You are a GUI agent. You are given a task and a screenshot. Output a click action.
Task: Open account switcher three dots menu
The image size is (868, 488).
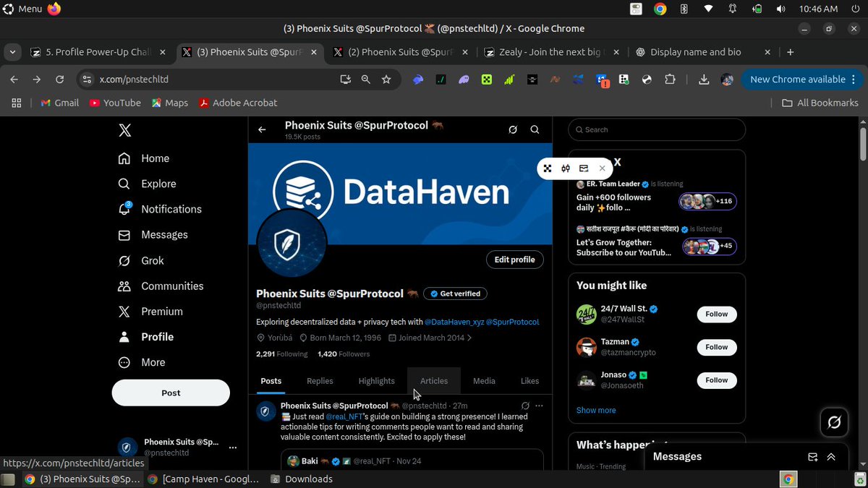(233, 448)
